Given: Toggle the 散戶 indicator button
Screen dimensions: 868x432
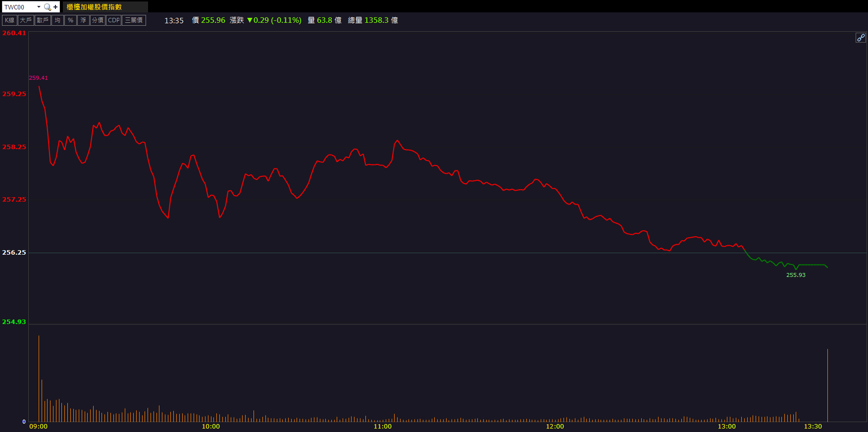Looking at the screenshot, I should (43, 20).
